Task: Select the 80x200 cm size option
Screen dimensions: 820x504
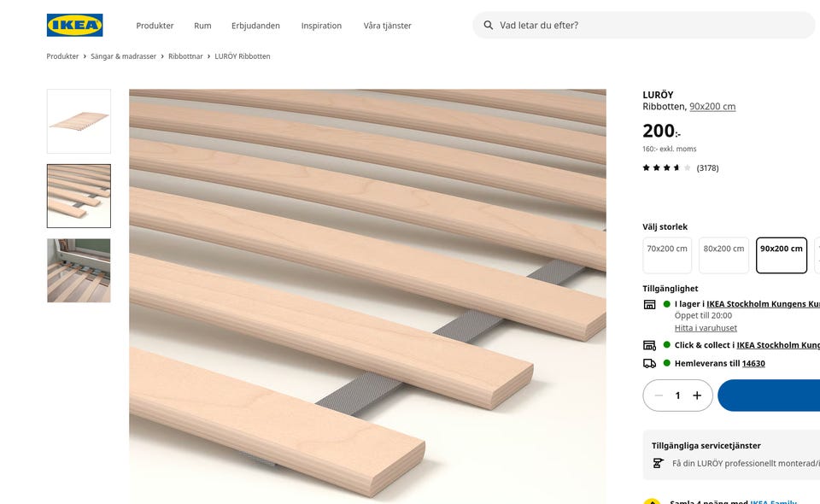Action: [x=723, y=255]
